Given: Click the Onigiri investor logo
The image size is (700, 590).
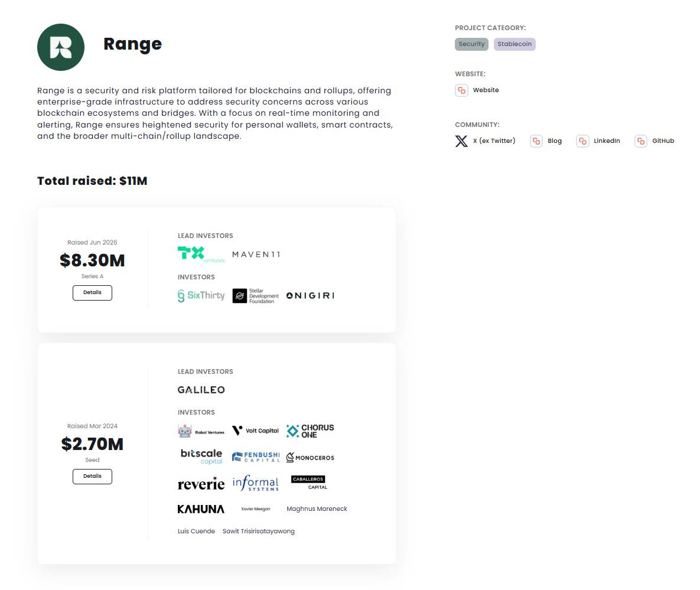Looking at the screenshot, I should [x=310, y=296].
